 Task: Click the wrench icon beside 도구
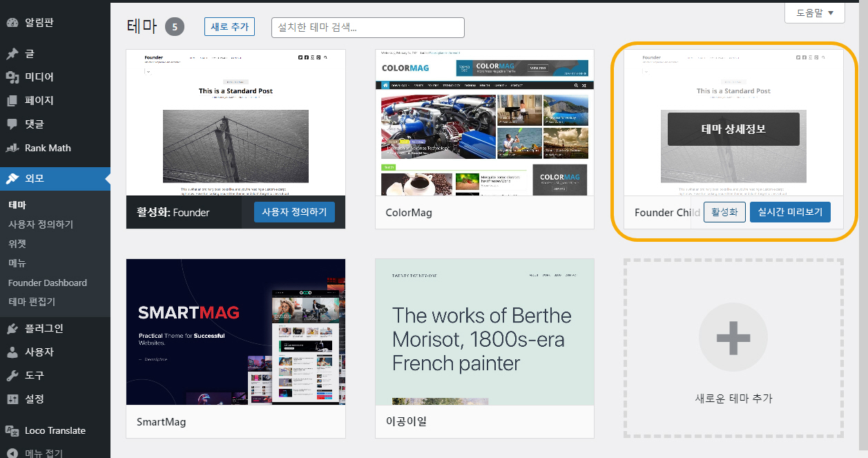coord(12,376)
